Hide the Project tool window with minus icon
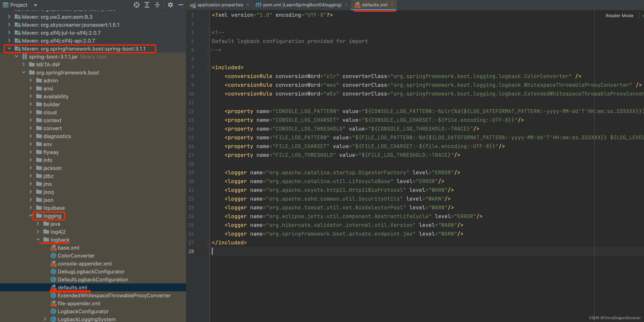644x322 pixels. tap(181, 5)
